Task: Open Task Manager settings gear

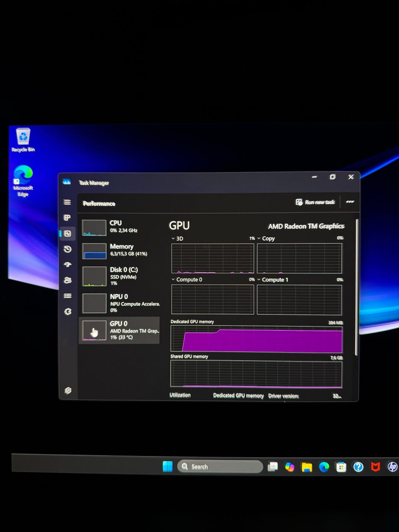Action: tap(68, 390)
